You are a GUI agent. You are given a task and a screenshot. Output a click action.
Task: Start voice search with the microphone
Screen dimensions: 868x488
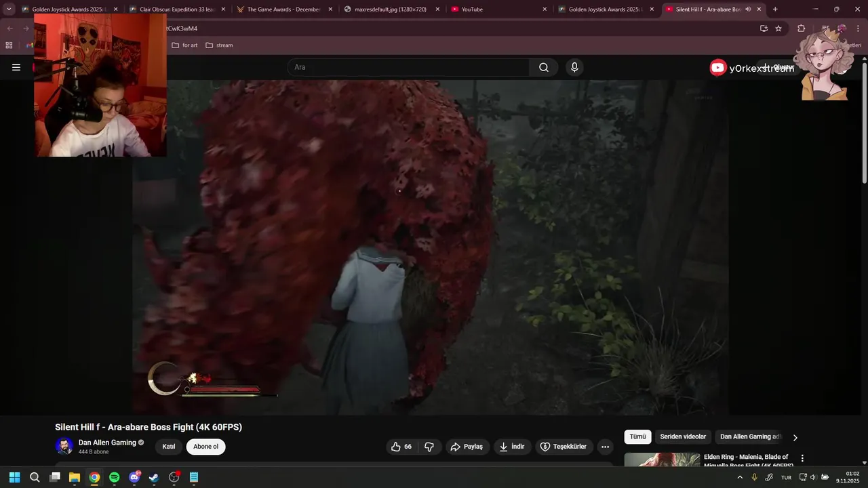(x=574, y=67)
